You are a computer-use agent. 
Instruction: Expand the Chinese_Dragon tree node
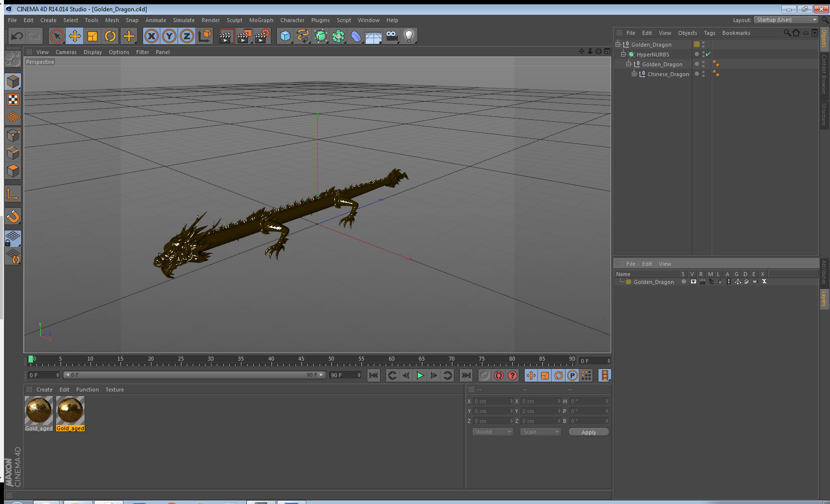634,74
